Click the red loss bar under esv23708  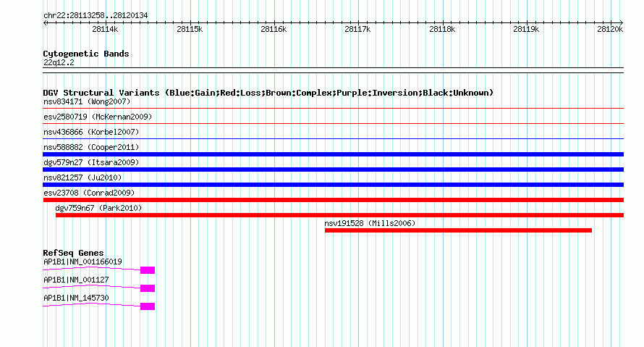click(x=333, y=200)
